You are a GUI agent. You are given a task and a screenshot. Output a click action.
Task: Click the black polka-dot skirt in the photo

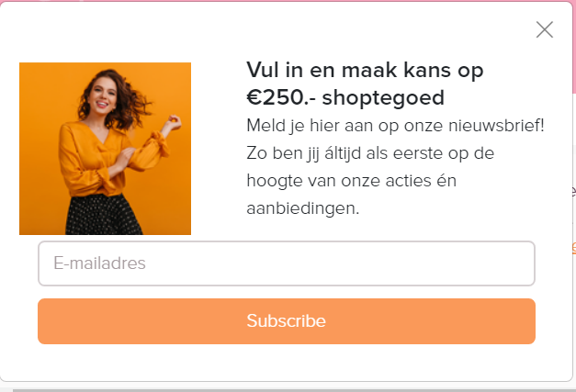(x=103, y=216)
